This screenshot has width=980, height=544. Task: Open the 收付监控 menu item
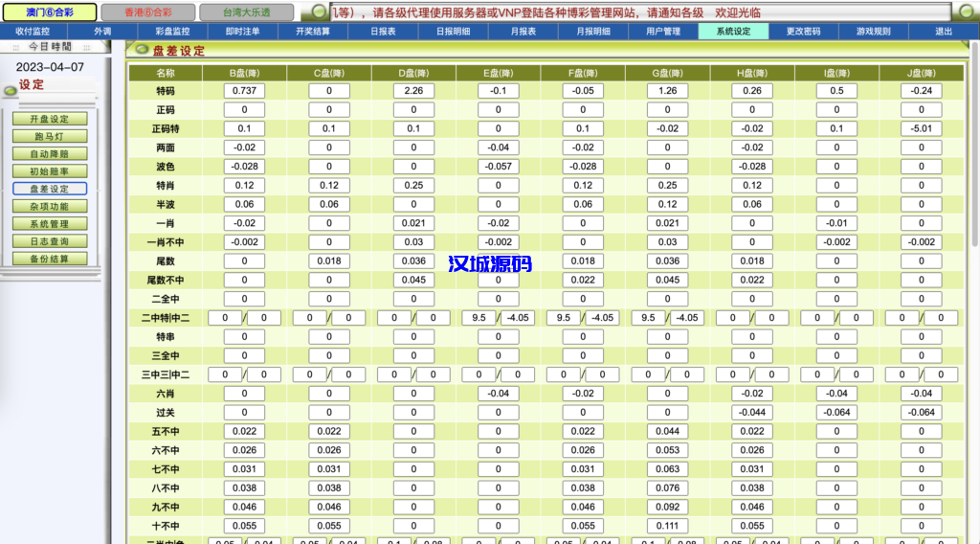coord(32,32)
